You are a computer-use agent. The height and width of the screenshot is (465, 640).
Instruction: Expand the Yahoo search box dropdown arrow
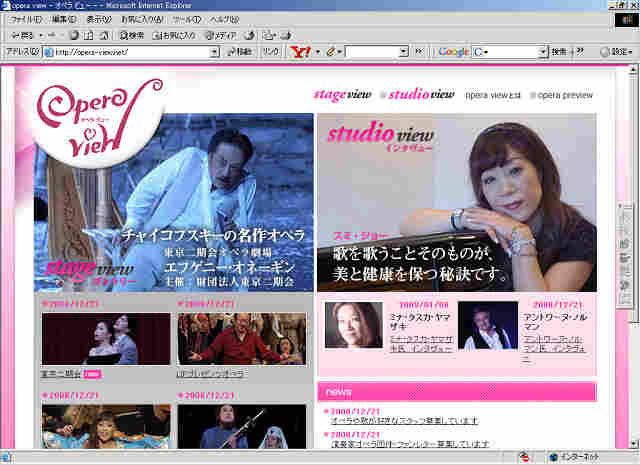point(404,52)
